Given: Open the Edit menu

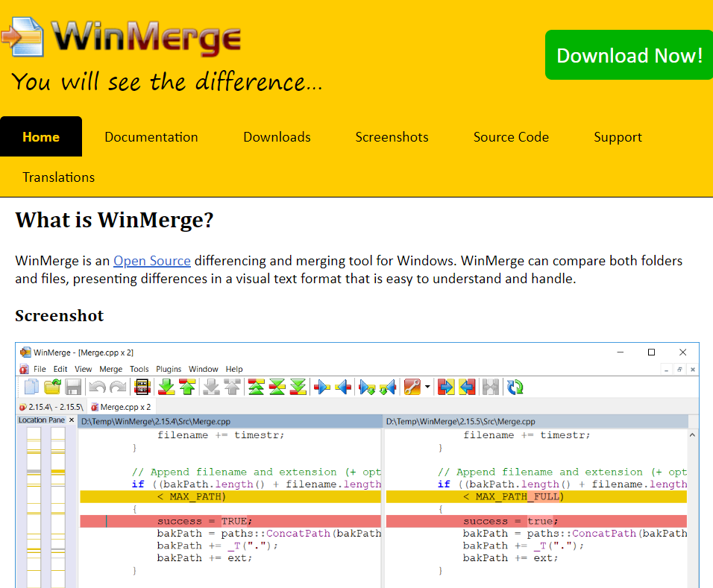Looking at the screenshot, I should [x=60, y=369].
